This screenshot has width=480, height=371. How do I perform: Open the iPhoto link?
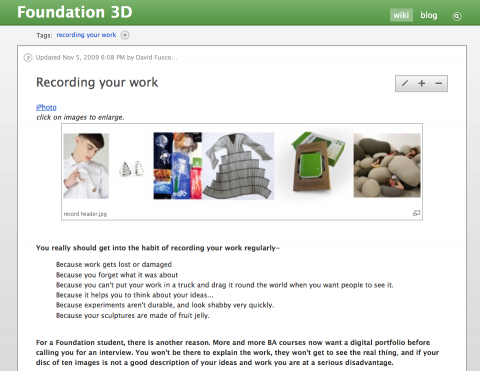46,107
